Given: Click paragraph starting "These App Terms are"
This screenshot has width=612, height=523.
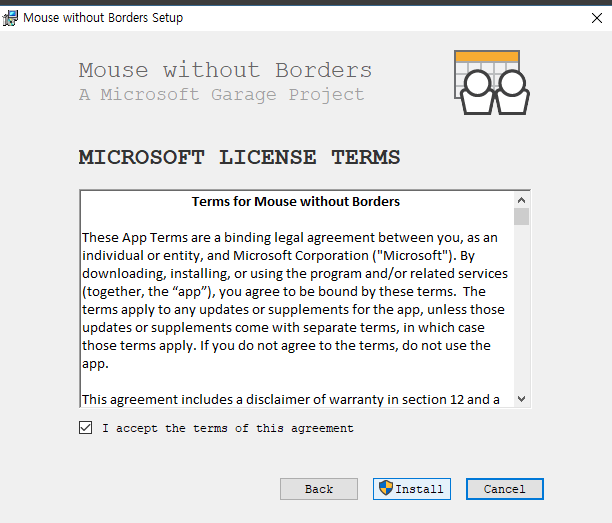Looking at the screenshot, I should [x=295, y=301].
